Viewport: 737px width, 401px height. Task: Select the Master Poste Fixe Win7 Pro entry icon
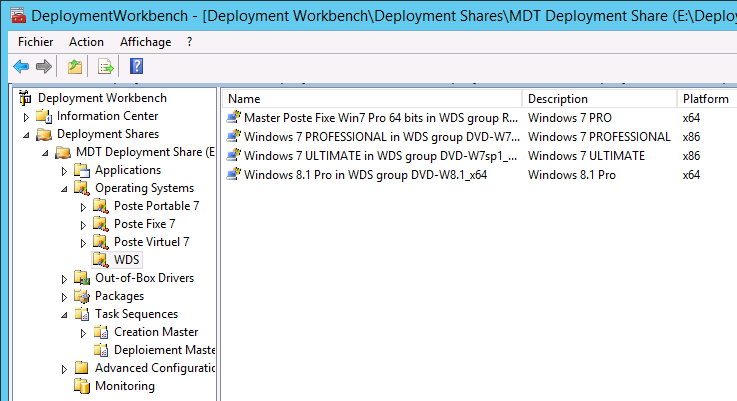coord(234,117)
